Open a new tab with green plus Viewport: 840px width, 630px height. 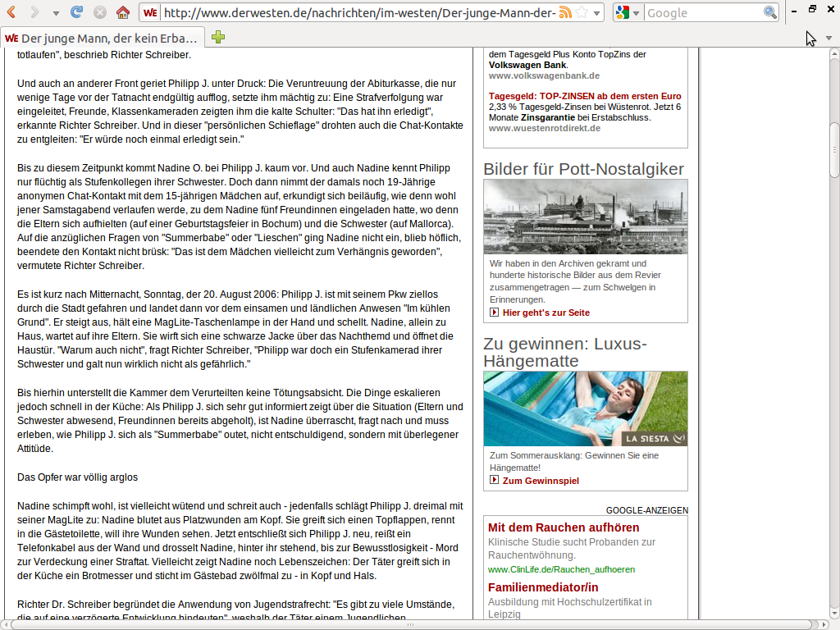pyautogui.click(x=218, y=37)
